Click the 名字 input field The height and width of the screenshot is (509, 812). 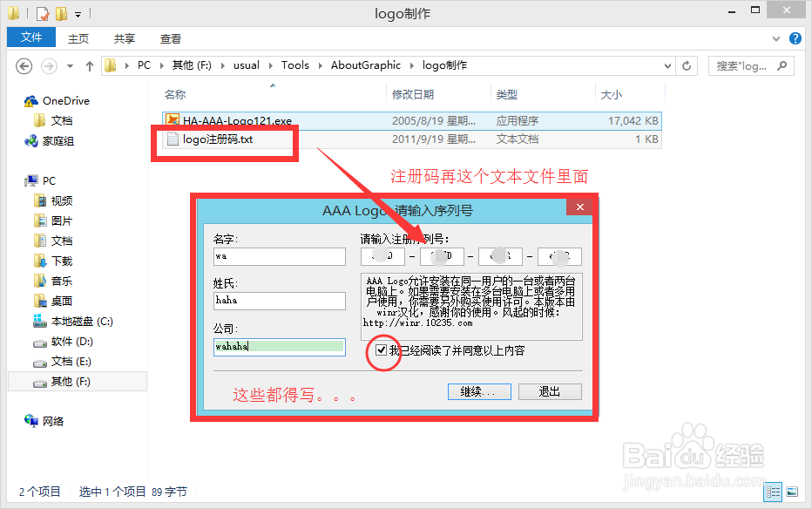[279, 256]
